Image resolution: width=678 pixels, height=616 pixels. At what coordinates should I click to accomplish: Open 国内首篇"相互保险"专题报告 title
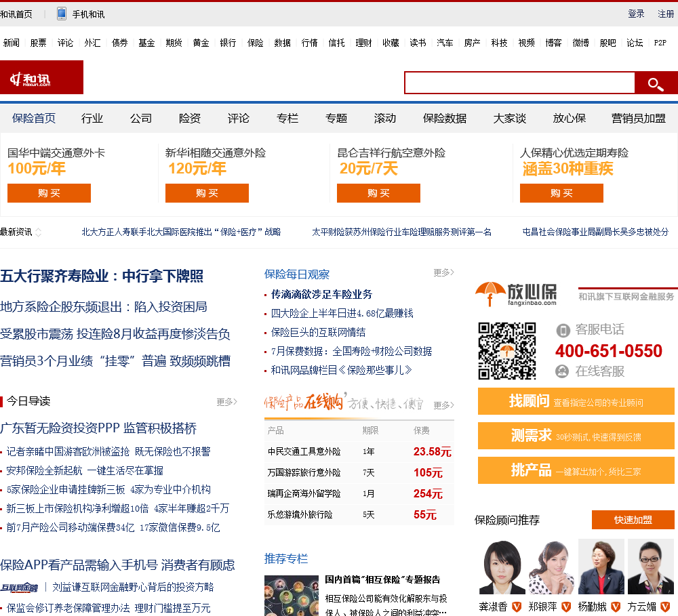point(382,579)
